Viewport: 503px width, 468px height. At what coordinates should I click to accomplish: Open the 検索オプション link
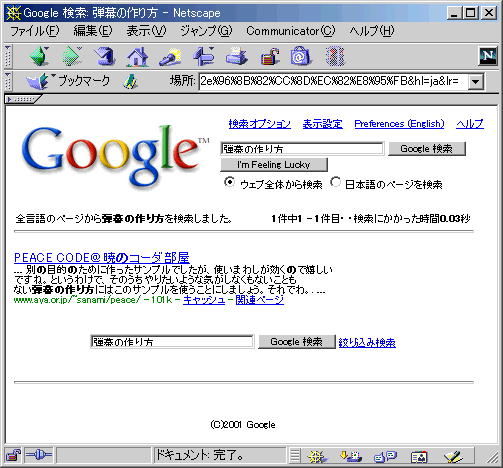pyautogui.click(x=260, y=124)
